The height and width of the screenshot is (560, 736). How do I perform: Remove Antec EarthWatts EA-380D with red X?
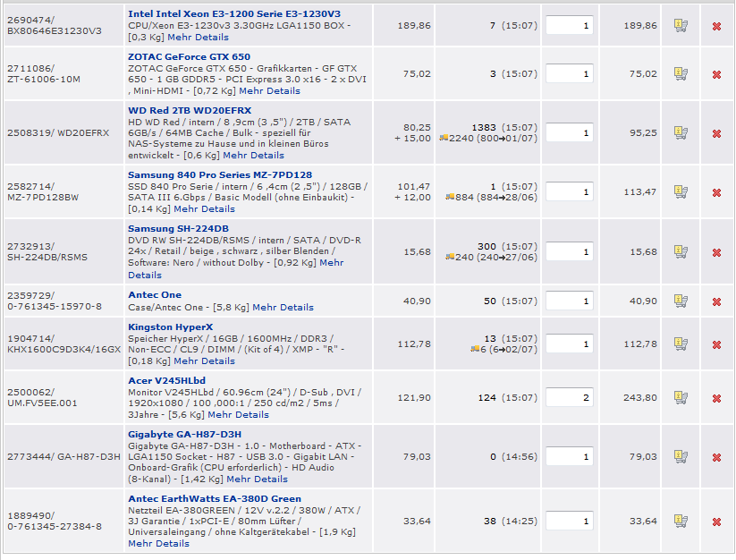coord(716,522)
